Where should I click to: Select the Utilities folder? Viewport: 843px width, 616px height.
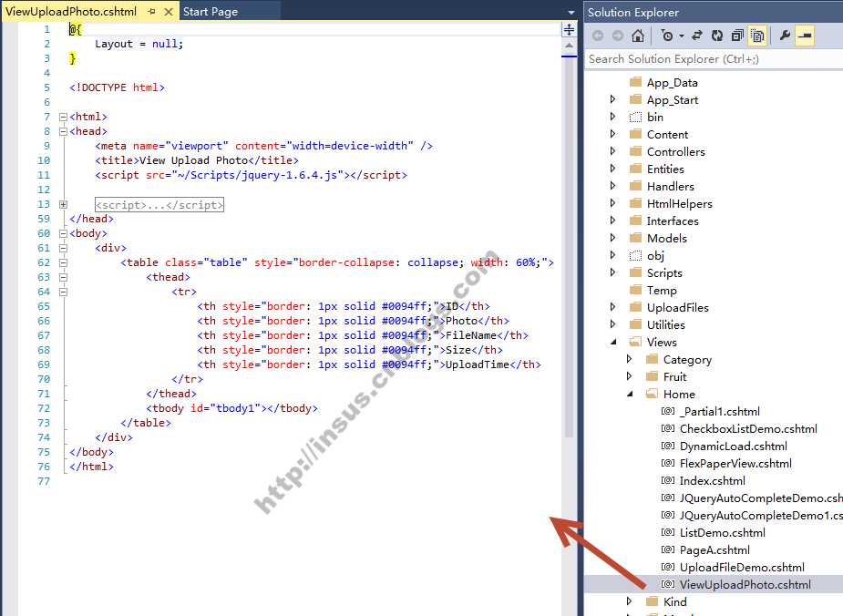tap(665, 324)
